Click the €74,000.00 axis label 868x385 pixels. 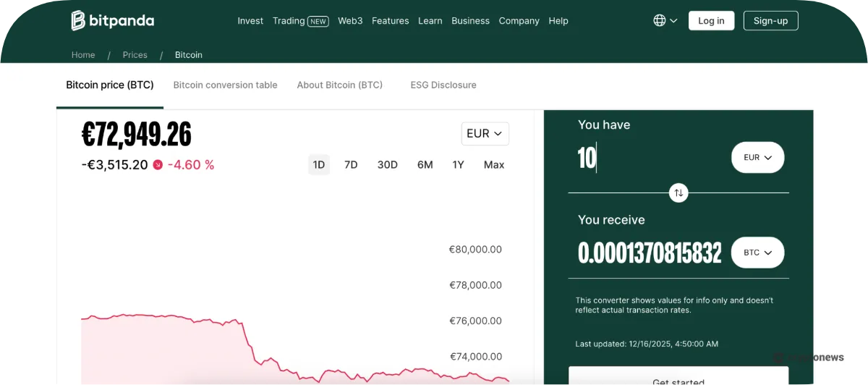pos(475,356)
